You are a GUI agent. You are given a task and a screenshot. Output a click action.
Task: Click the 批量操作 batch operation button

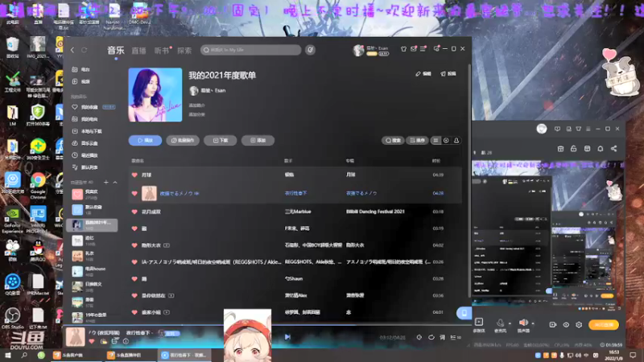(183, 140)
